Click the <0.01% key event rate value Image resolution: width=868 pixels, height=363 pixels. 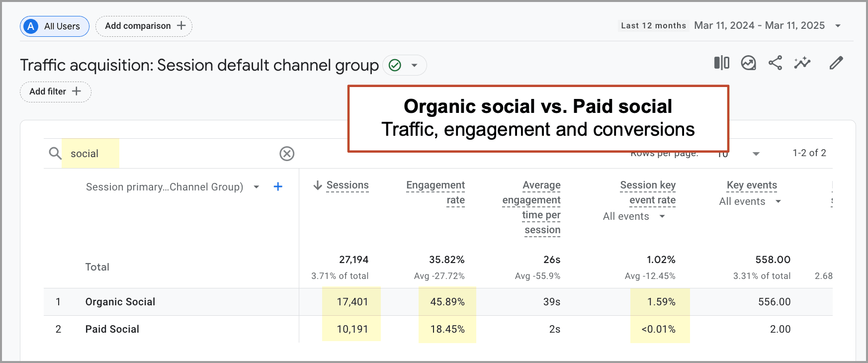[658, 329]
